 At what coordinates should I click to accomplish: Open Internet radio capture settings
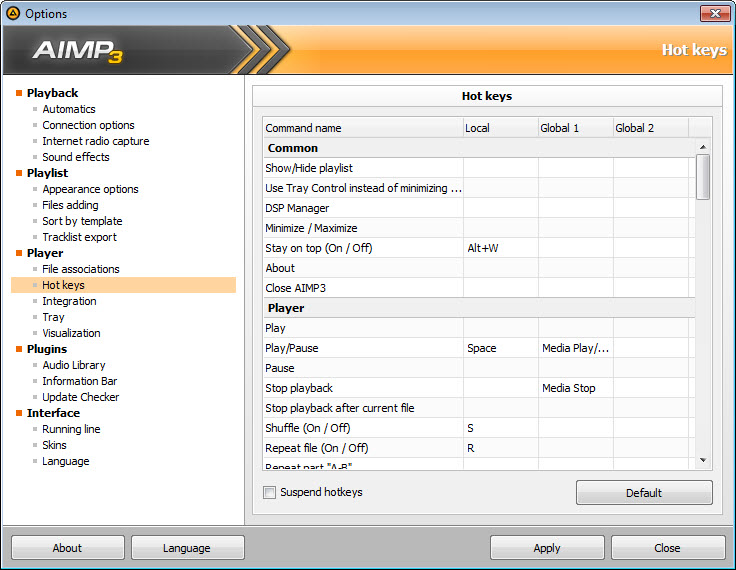(96, 141)
